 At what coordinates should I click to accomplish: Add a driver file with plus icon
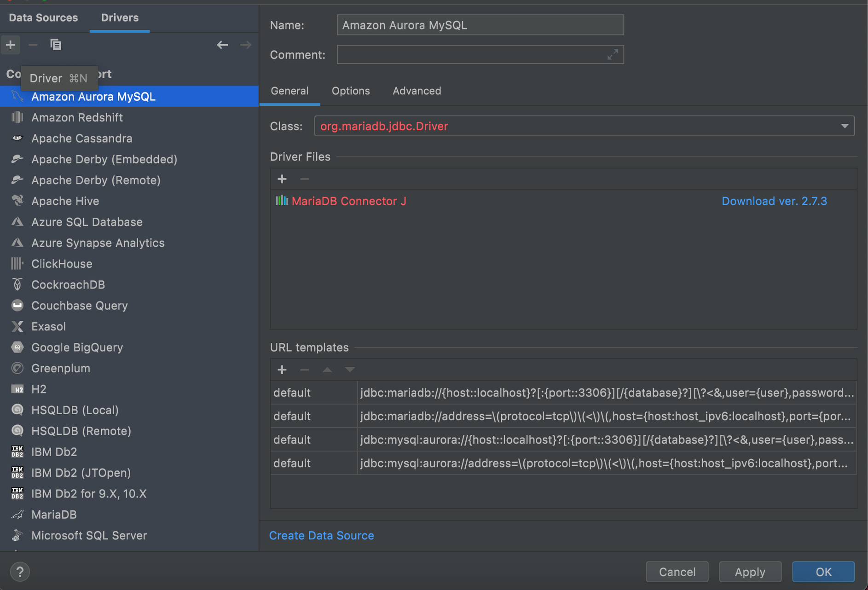282,179
